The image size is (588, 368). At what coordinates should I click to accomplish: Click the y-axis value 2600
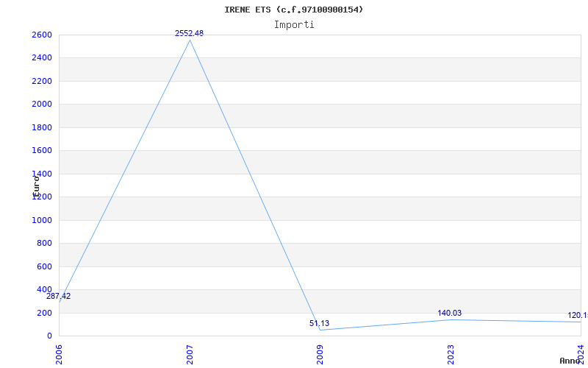42,35
